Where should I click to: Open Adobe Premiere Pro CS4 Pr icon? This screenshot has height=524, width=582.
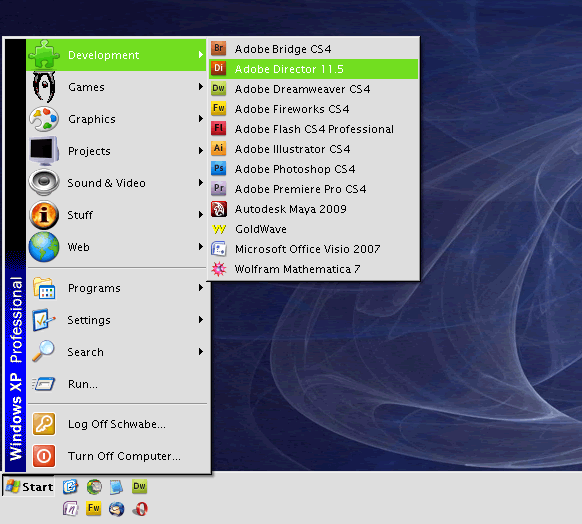pyautogui.click(x=219, y=189)
